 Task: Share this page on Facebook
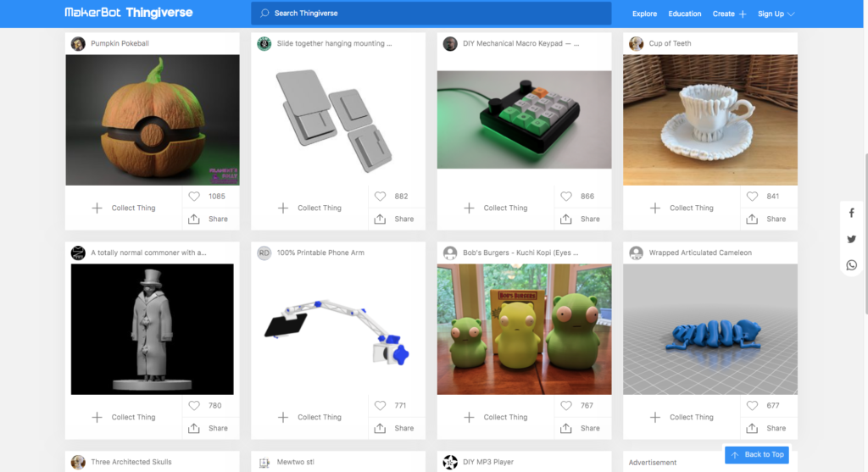[x=852, y=214]
